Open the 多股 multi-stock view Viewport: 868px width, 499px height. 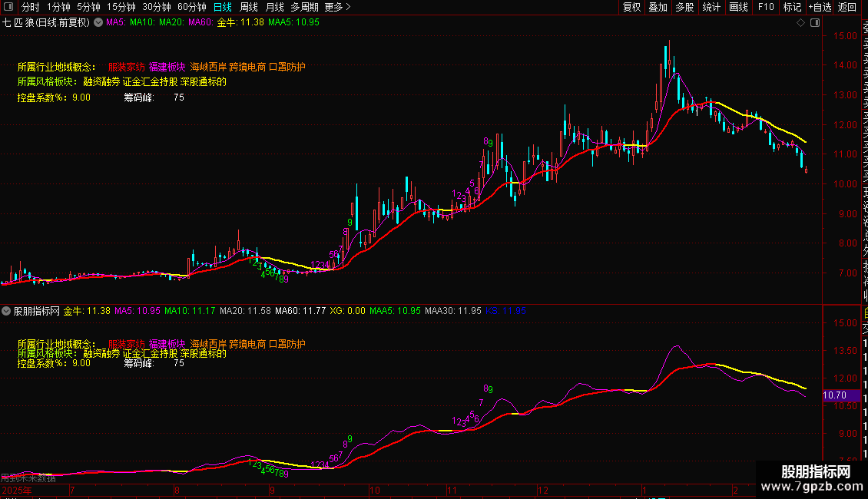tap(684, 7)
